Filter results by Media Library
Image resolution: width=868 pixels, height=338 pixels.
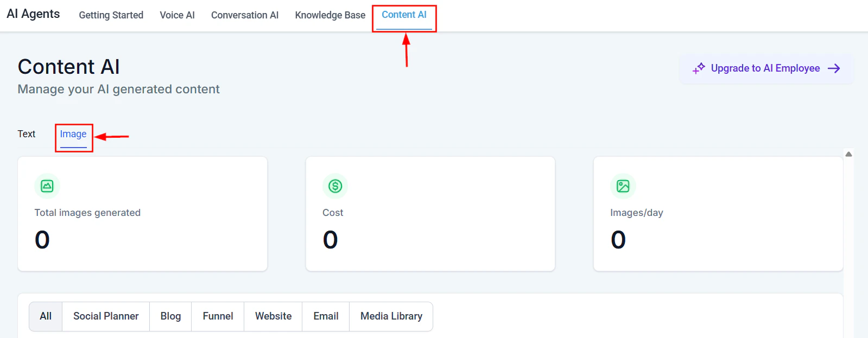[x=391, y=316]
